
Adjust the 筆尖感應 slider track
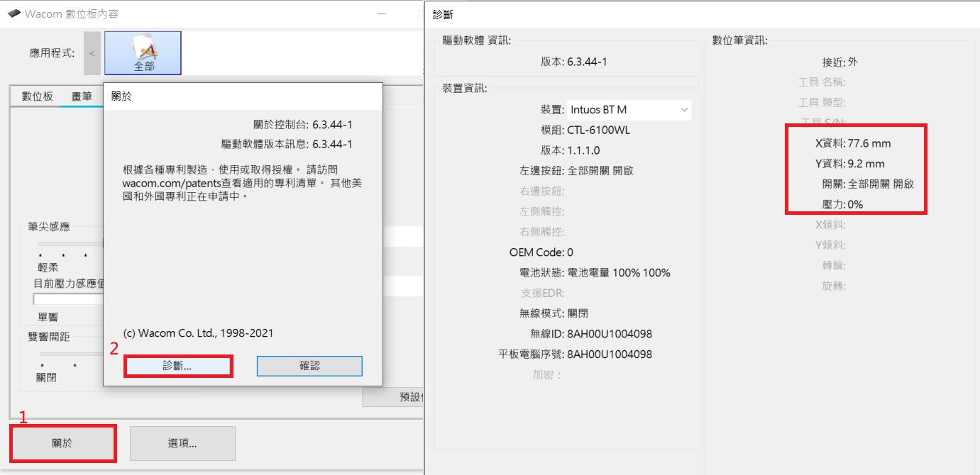pos(71,243)
